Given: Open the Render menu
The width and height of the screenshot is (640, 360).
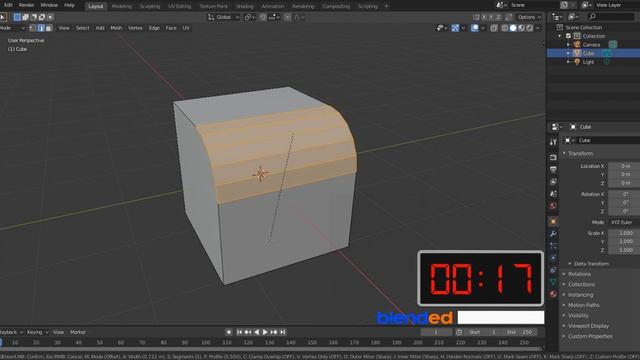Looking at the screenshot, I should (27, 5).
